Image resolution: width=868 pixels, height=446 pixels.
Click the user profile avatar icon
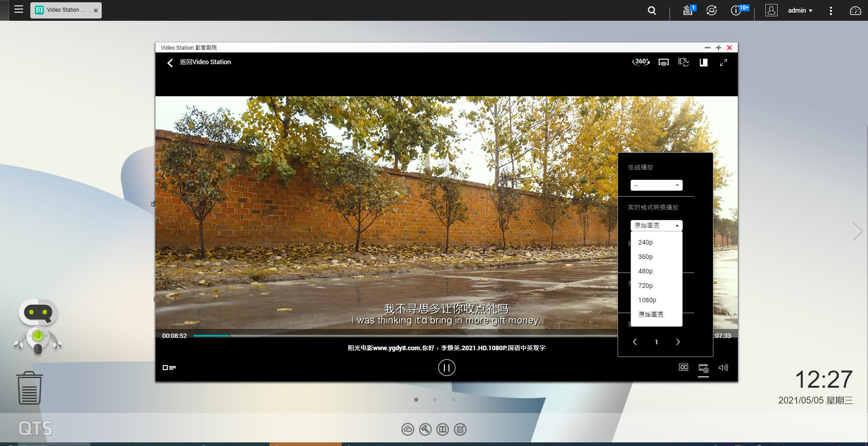[x=771, y=10]
